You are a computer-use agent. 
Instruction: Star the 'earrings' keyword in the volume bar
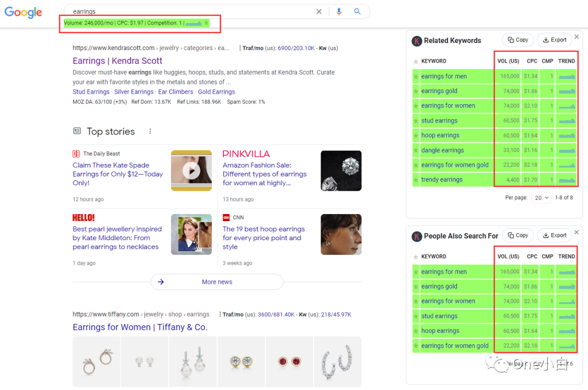point(206,23)
